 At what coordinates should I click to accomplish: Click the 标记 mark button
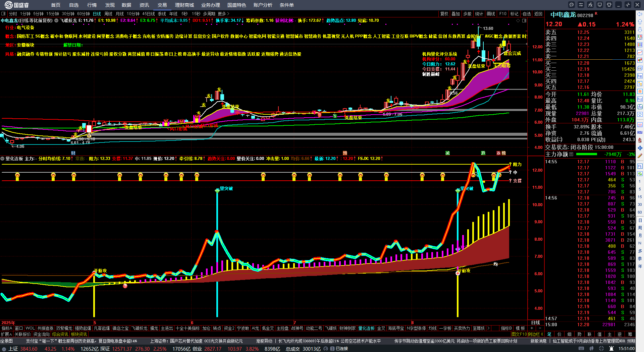pyautogui.click(x=514, y=14)
